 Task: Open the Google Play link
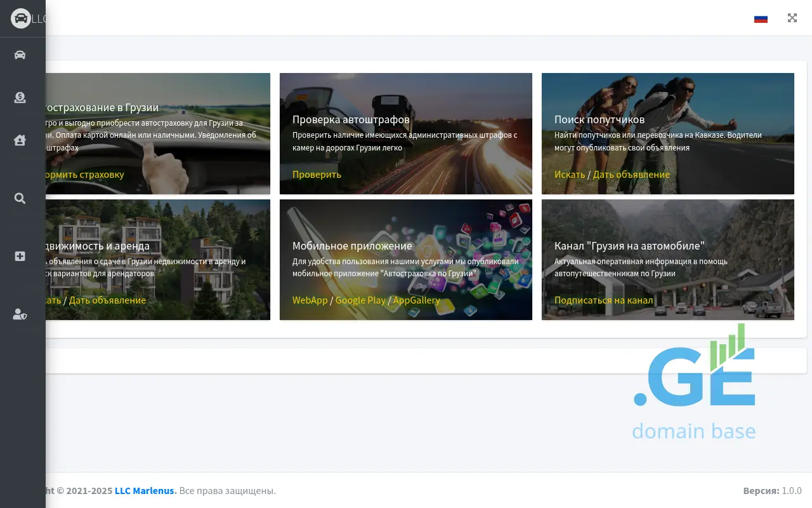(x=360, y=300)
